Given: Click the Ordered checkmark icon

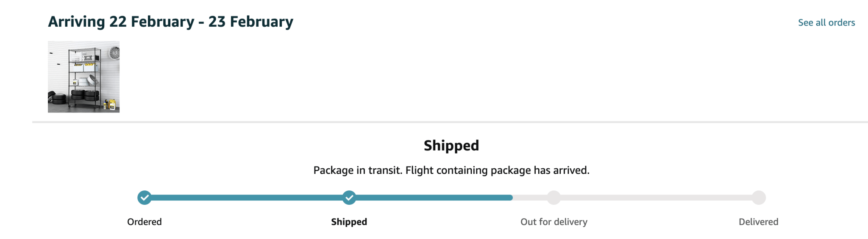Looking at the screenshot, I should (145, 198).
